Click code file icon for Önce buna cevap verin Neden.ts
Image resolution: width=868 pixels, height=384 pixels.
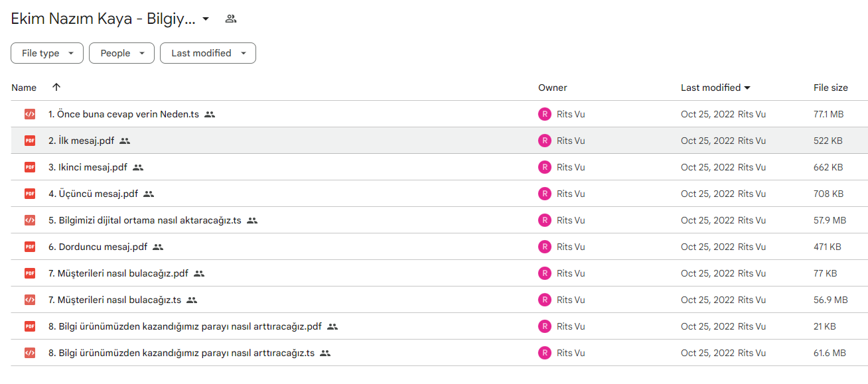point(30,114)
